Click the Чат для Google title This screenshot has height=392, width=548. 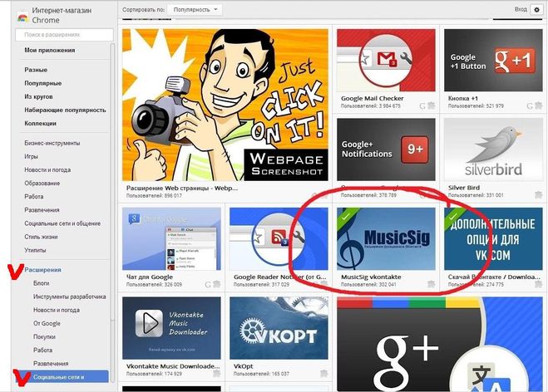[x=150, y=277]
